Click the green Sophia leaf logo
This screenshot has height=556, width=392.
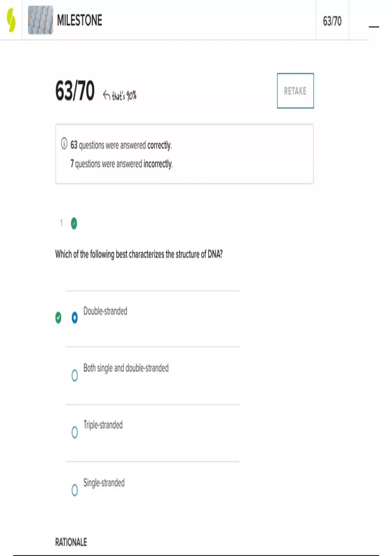(x=11, y=20)
